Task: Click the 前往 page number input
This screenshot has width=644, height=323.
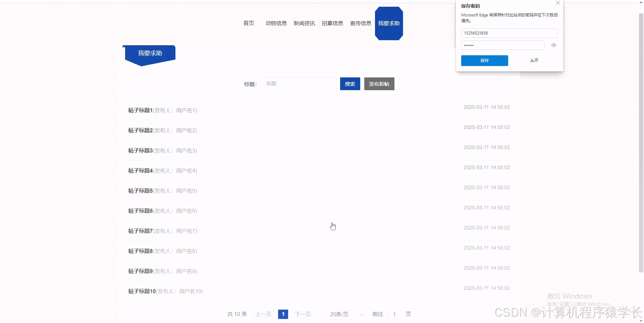Action: coord(394,314)
